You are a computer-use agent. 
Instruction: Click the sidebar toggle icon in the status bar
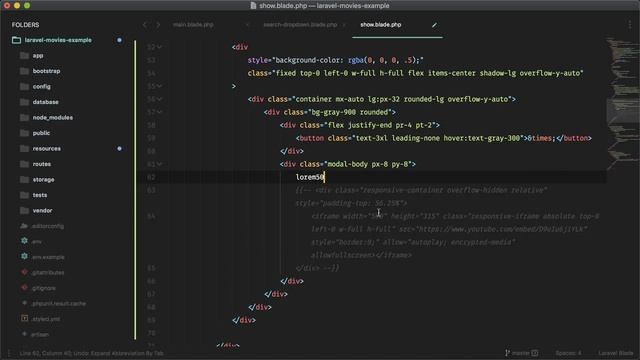pos(9,353)
